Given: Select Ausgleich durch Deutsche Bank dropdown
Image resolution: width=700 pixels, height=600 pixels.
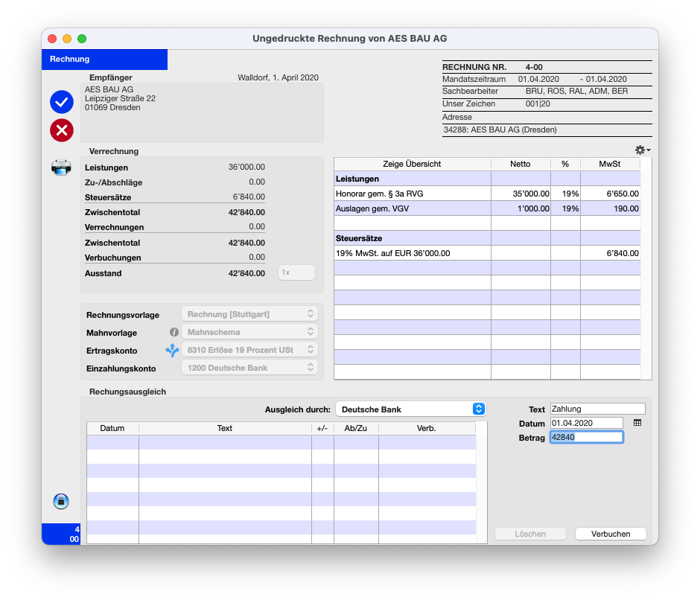Looking at the screenshot, I should pyautogui.click(x=410, y=409).
